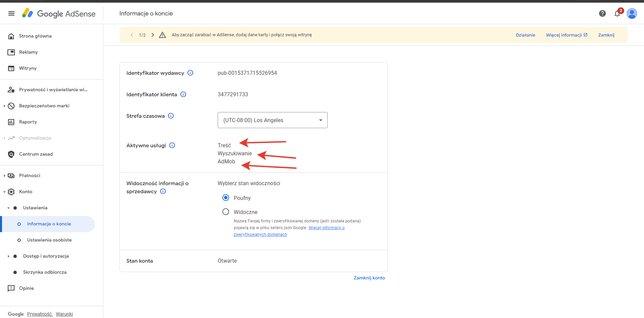Select the Poufny visibility option
The height and width of the screenshot is (318, 644).
226,198
